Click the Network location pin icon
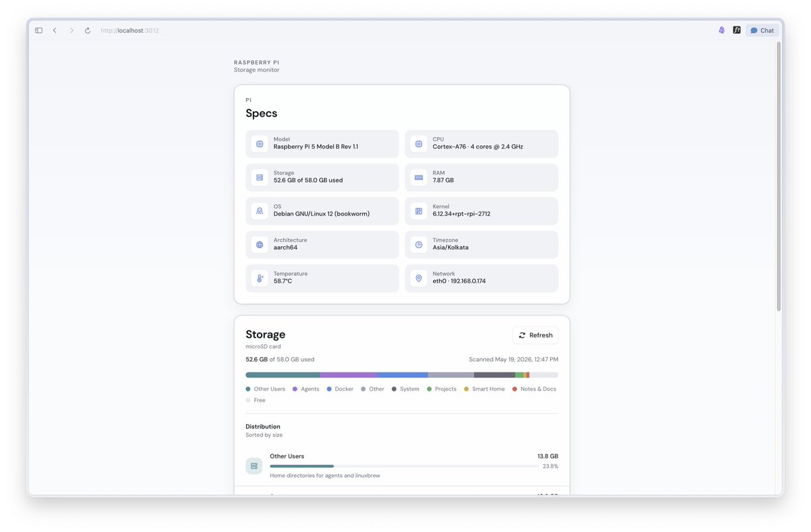The height and width of the screenshot is (532, 811). click(419, 278)
